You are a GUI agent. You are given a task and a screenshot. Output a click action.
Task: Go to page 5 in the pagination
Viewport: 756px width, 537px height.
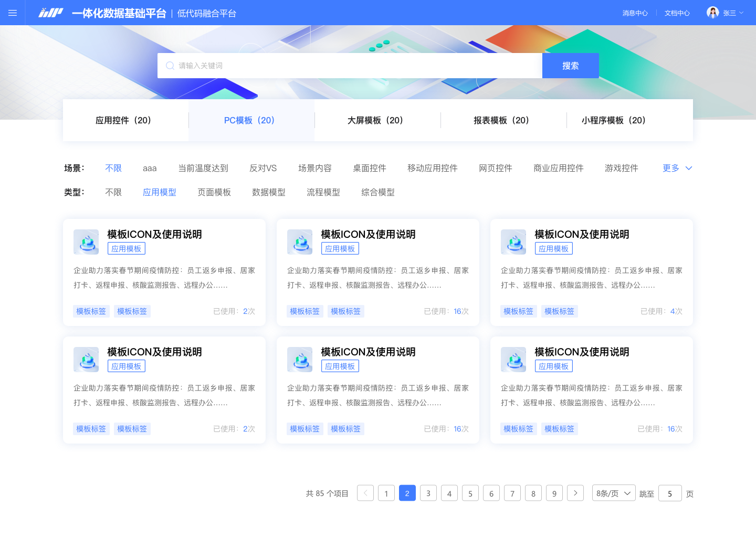470,493
